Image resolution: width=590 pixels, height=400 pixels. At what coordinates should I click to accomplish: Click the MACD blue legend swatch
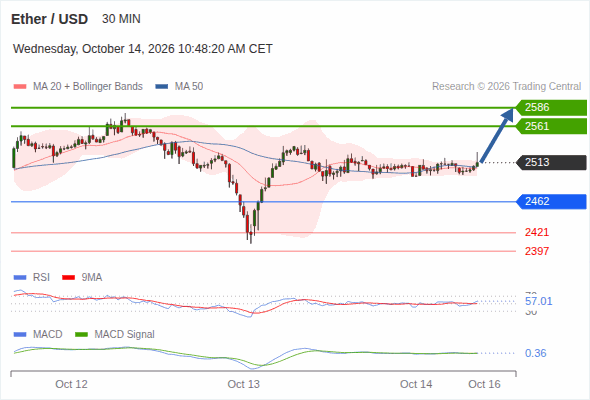click(x=20, y=335)
